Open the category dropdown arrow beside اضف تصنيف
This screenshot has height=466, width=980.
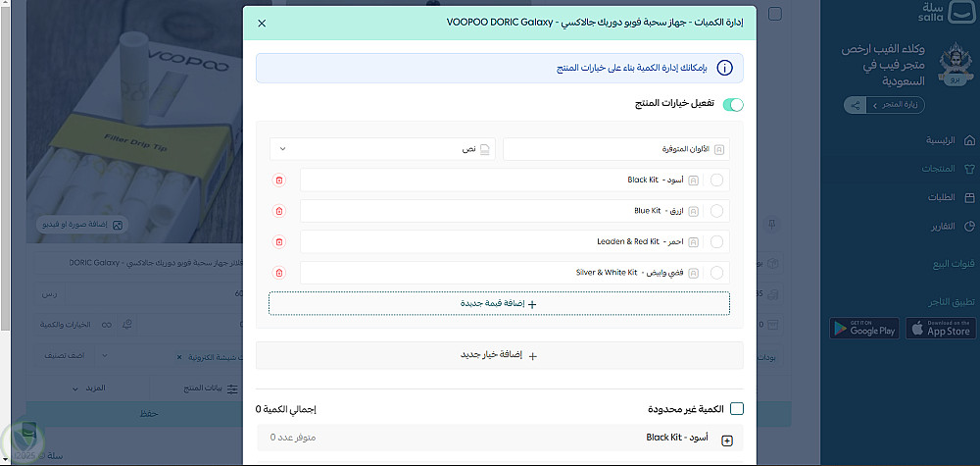(x=104, y=356)
